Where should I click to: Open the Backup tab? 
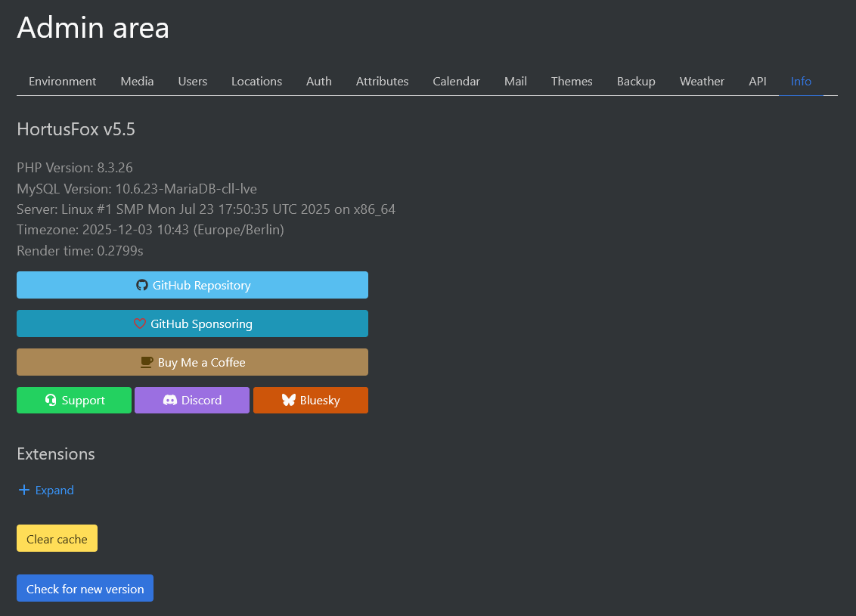point(635,81)
